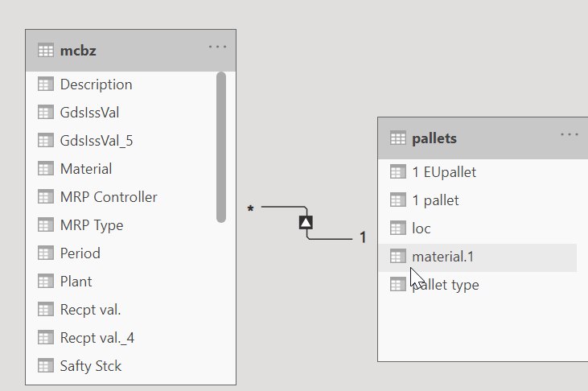Select the Plant field

(121, 281)
